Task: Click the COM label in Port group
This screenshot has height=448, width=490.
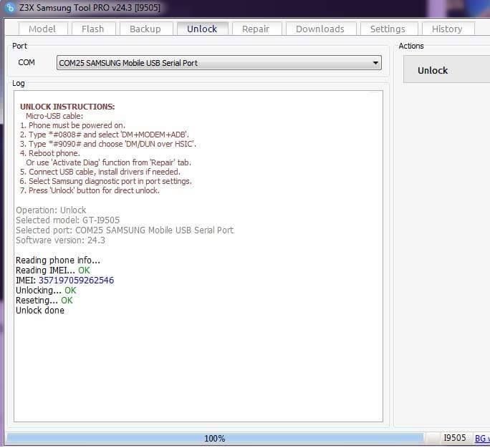Action: 27,62
